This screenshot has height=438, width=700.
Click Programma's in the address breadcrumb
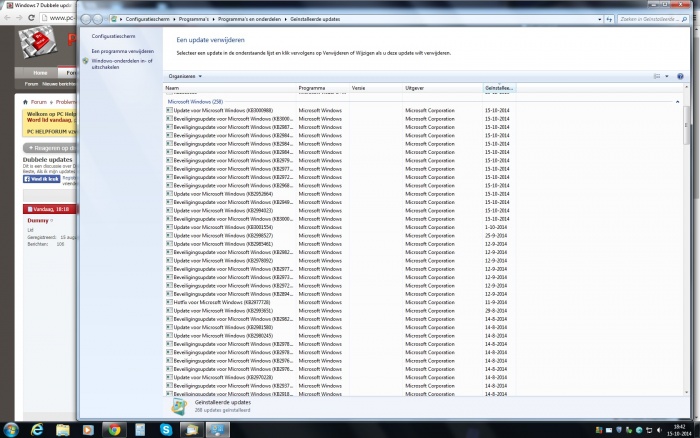[x=194, y=19]
